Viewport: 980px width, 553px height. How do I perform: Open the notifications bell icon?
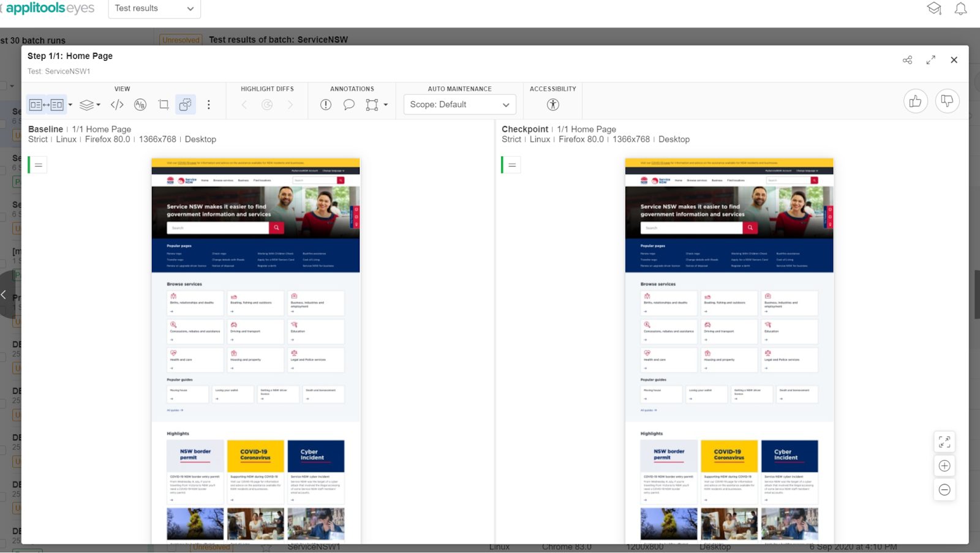pos(960,9)
